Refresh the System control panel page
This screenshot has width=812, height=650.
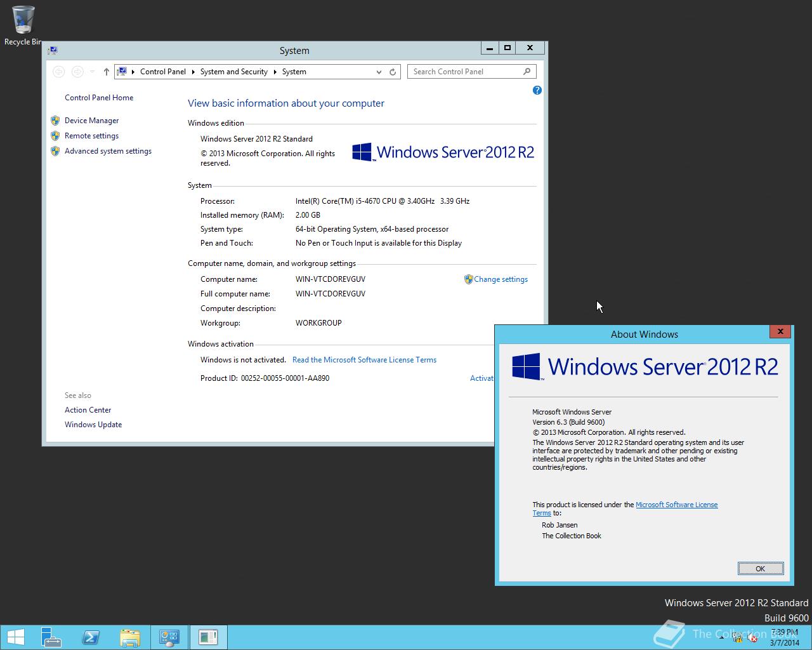pos(393,72)
